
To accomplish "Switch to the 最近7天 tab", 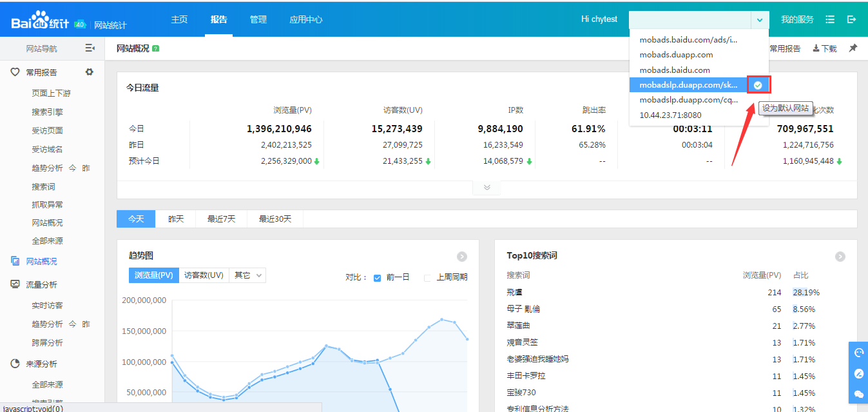I will pos(221,219).
